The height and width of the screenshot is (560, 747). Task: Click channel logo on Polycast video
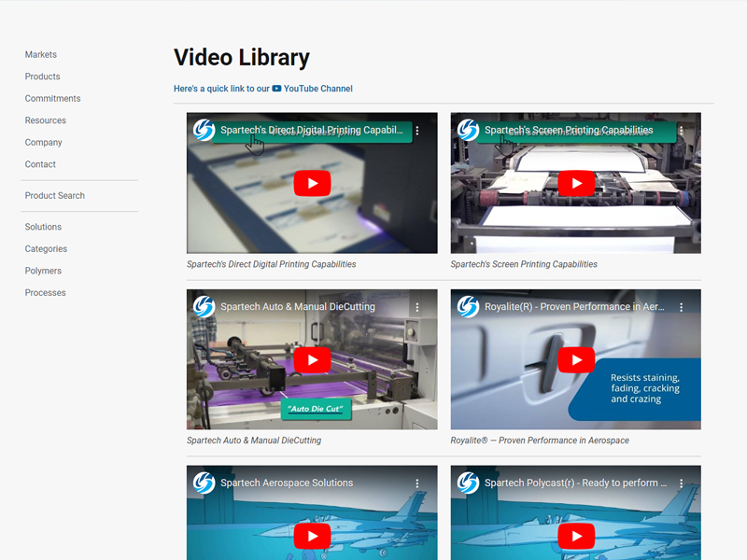(x=468, y=483)
